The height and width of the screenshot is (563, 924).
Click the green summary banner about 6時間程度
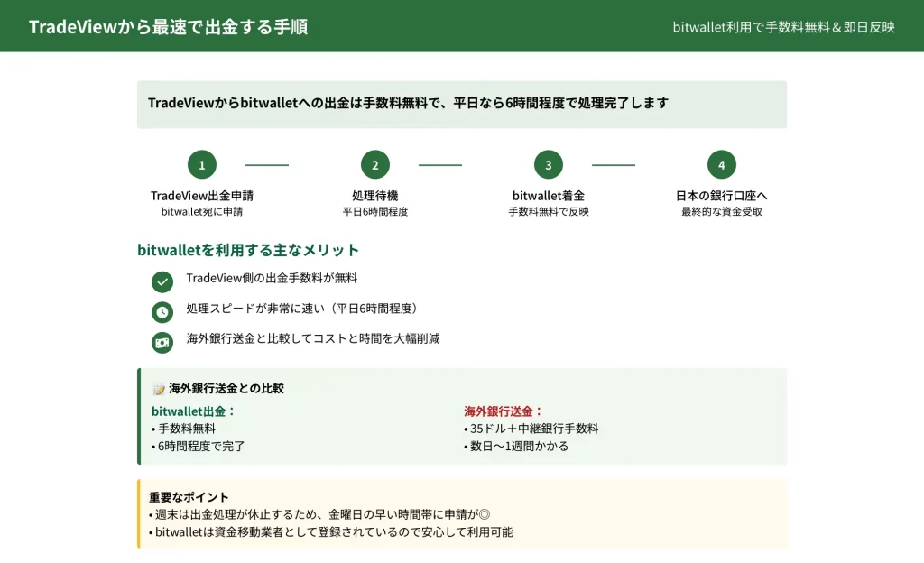461,104
